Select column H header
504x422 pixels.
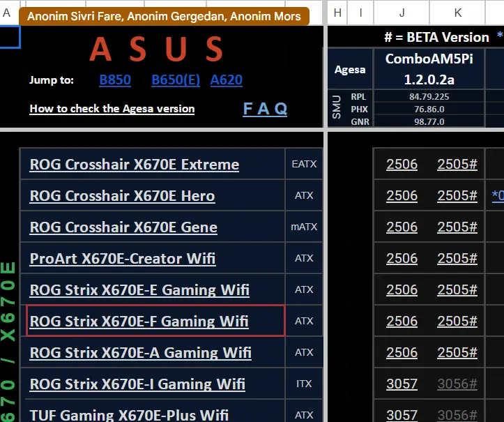click(x=337, y=13)
